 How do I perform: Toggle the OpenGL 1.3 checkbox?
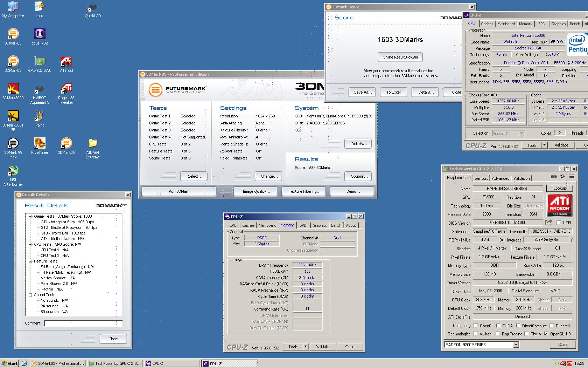(x=546, y=334)
